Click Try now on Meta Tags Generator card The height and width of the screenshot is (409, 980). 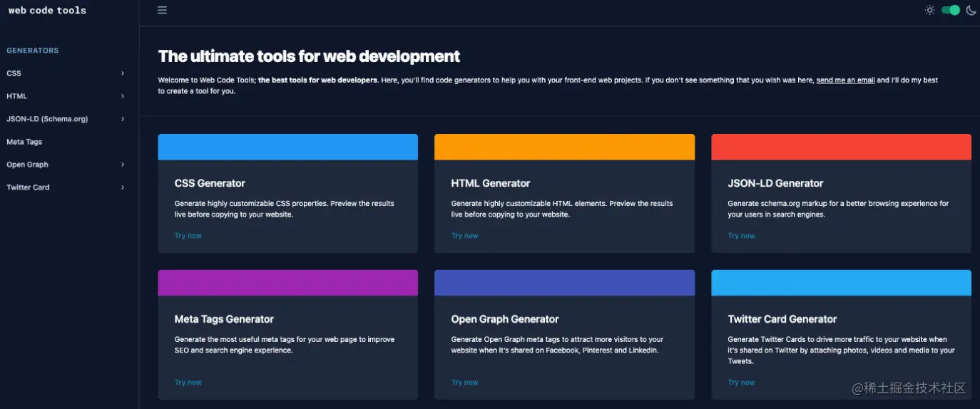(188, 383)
